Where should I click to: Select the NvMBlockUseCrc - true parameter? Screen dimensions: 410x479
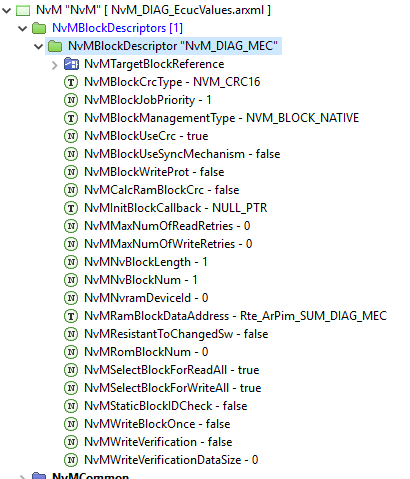pyautogui.click(x=146, y=136)
